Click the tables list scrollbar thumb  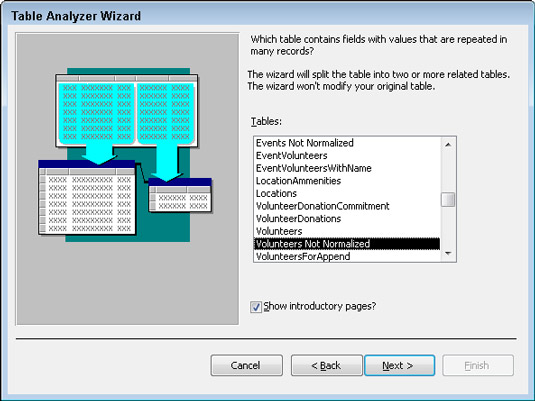pos(448,200)
